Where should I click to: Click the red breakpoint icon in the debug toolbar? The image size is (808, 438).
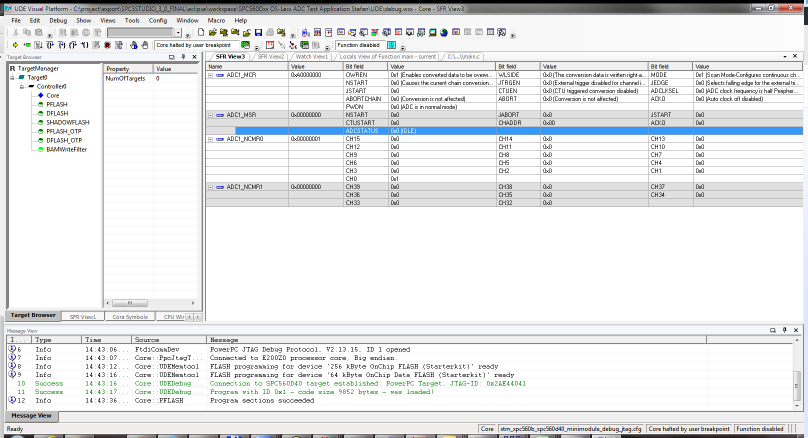tap(107, 45)
